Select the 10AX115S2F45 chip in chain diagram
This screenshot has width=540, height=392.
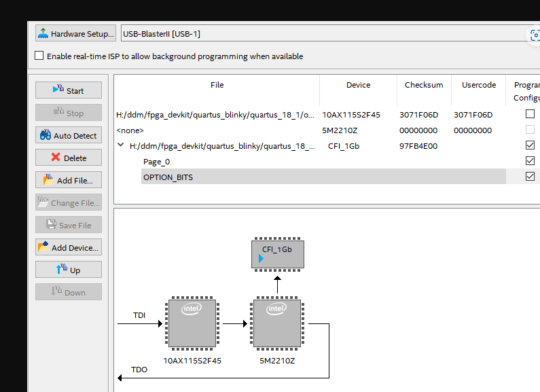[x=192, y=325]
